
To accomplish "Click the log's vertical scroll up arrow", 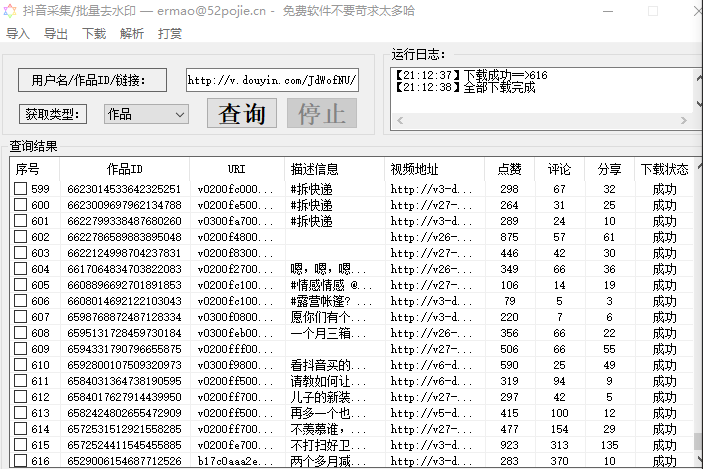I will point(699,78).
